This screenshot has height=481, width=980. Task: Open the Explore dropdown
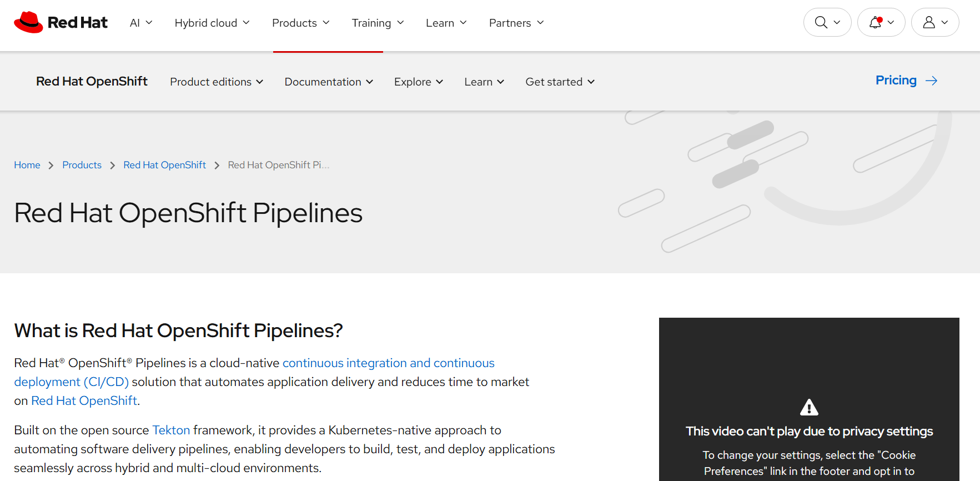pos(419,82)
